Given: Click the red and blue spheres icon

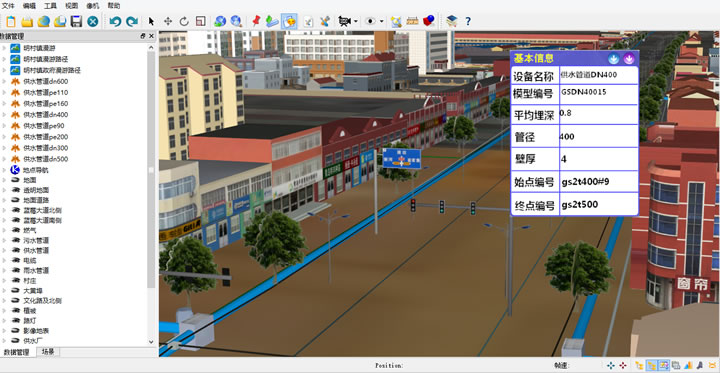Looking at the screenshot, I should click(x=429, y=21).
